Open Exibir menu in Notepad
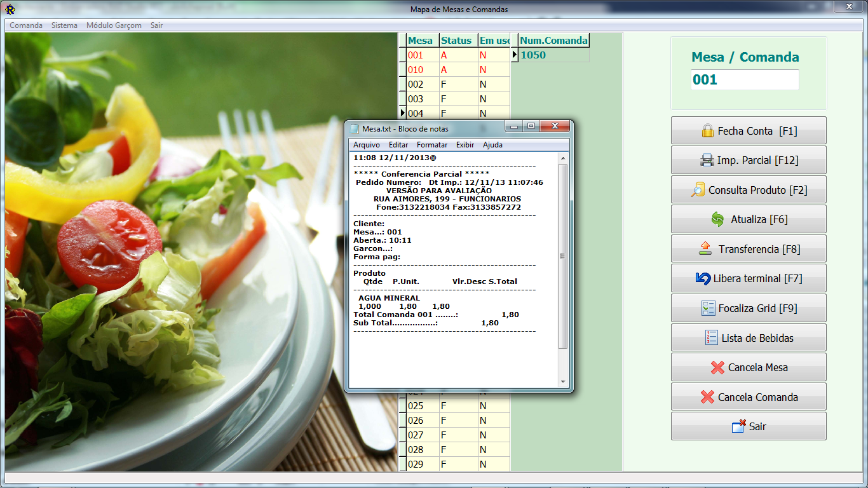 pyautogui.click(x=465, y=145)
